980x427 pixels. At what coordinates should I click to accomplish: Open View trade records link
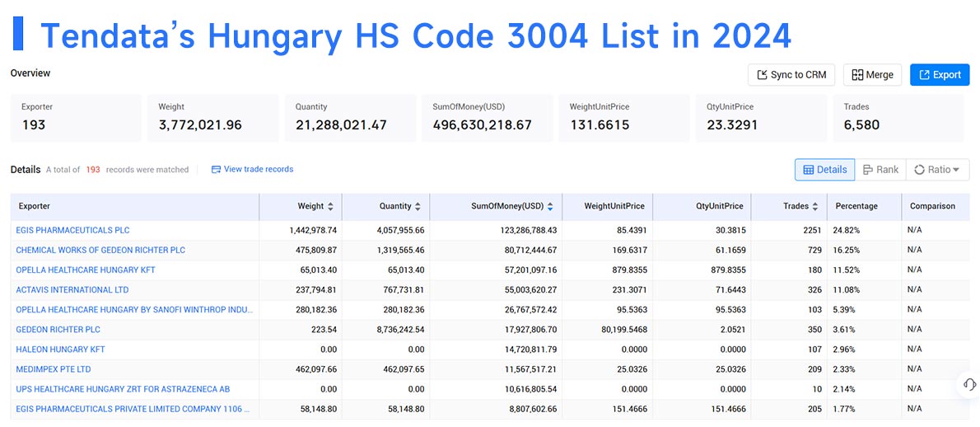pyautogui.click(x=258, y=169)
